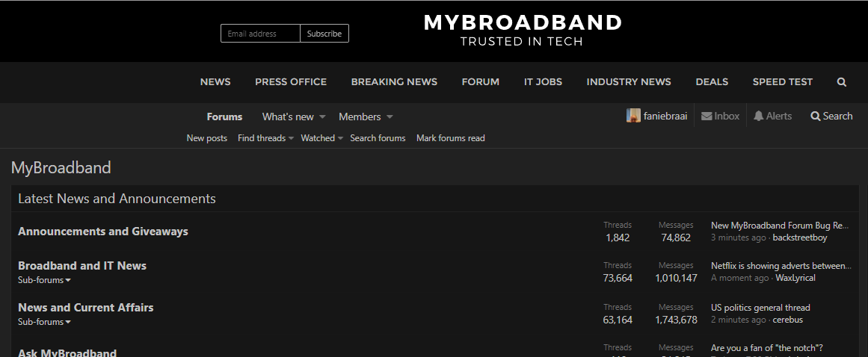868x357 pixels.
Task: Open the Alerts bell icon
Action: 758,116
